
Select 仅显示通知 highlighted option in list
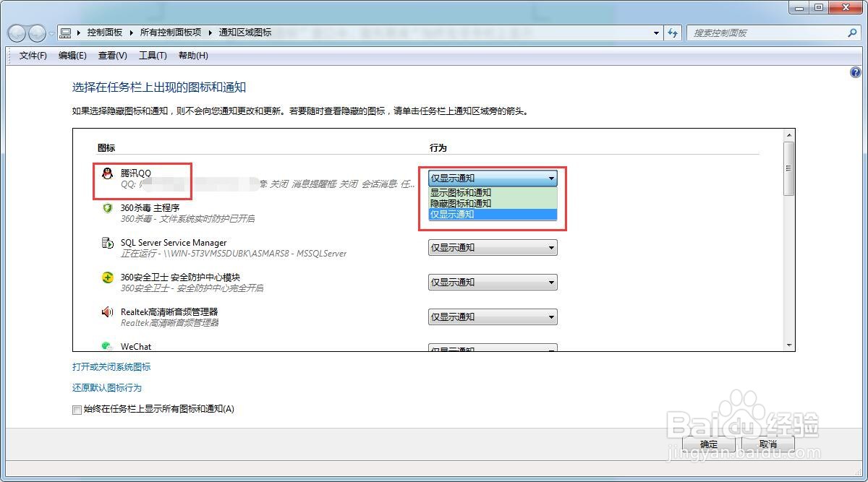tap(493, 215)
